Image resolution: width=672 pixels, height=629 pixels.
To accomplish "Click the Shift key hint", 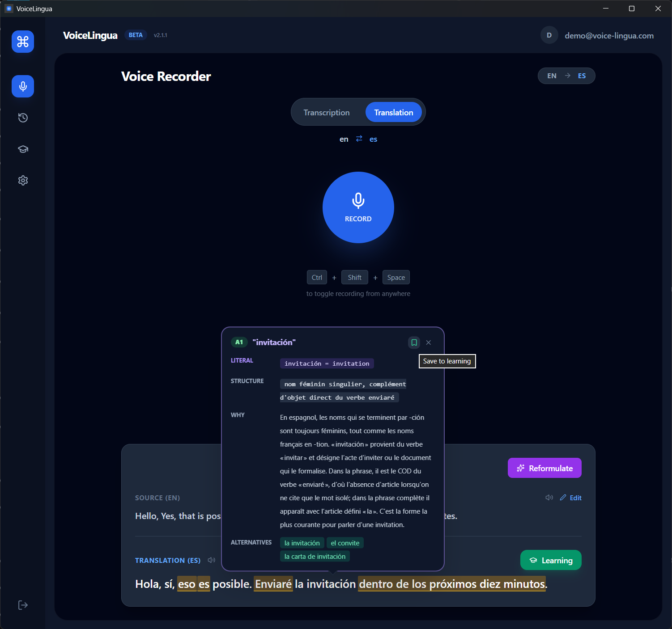I will 354,277.
